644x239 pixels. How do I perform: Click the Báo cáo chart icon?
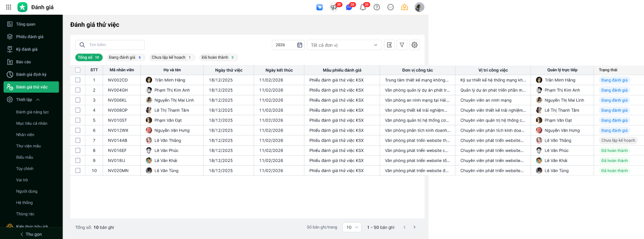pyautogui.click(x=9, y=62)
